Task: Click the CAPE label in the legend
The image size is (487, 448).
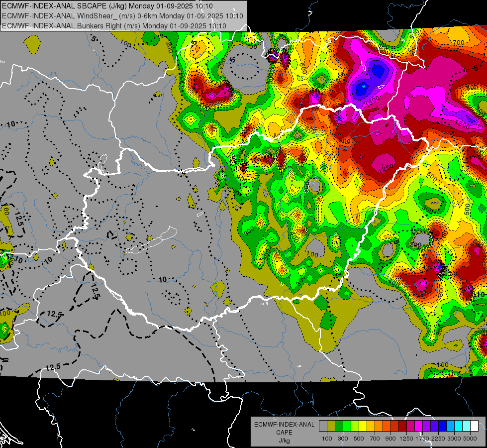Action: pos(284,433)
